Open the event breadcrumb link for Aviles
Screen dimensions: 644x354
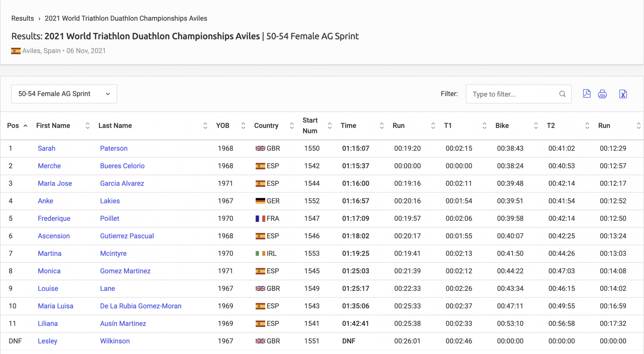126,18
